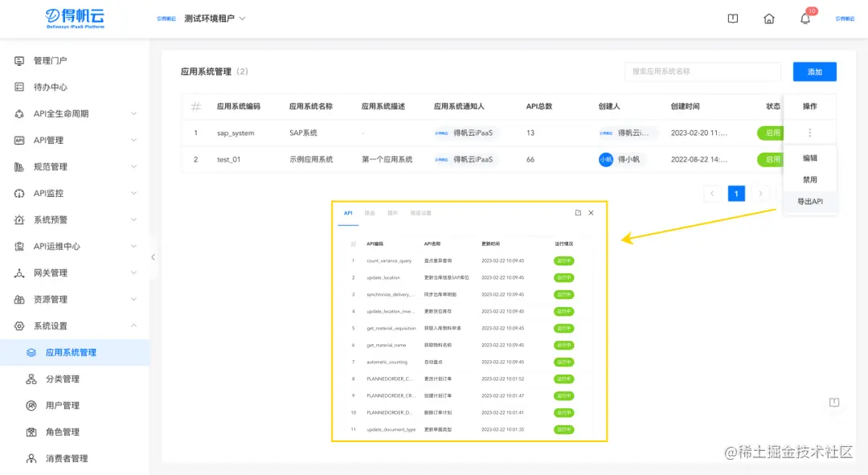
Task: Click the 搜索应用系统名称 search field
Action: 702,72
